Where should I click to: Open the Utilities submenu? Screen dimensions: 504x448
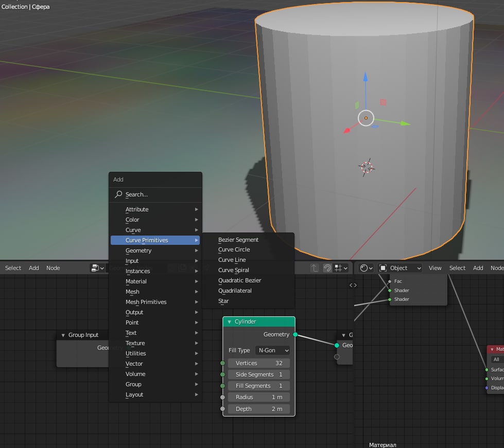155,353
